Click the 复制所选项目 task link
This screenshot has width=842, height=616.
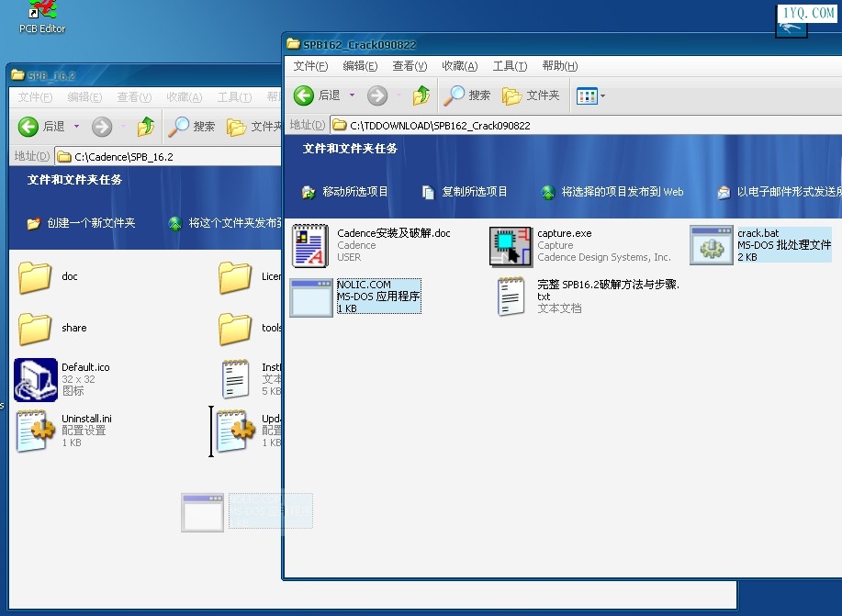coord(465,192)
